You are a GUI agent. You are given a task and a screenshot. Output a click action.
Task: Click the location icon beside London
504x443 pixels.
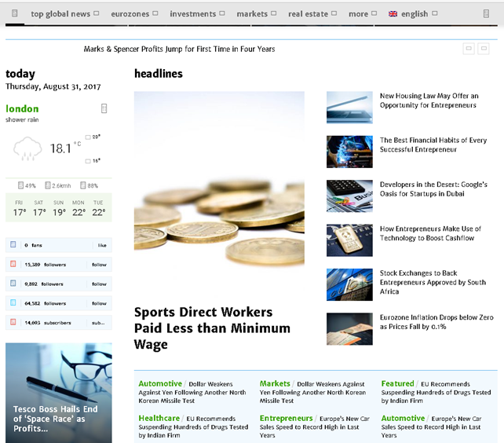104,108
